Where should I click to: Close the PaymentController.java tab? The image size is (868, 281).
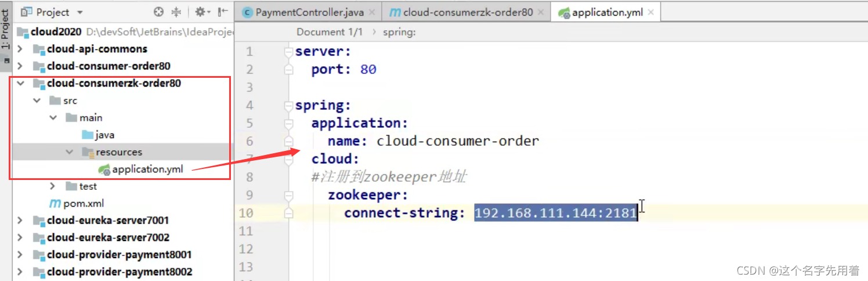pos(371,12)
